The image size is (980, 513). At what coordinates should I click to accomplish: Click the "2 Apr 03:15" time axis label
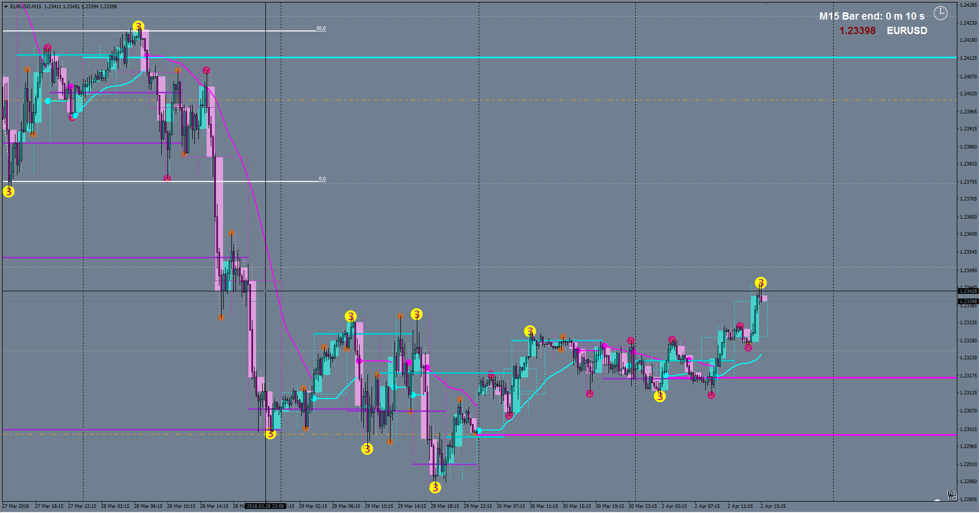[674, 506]
